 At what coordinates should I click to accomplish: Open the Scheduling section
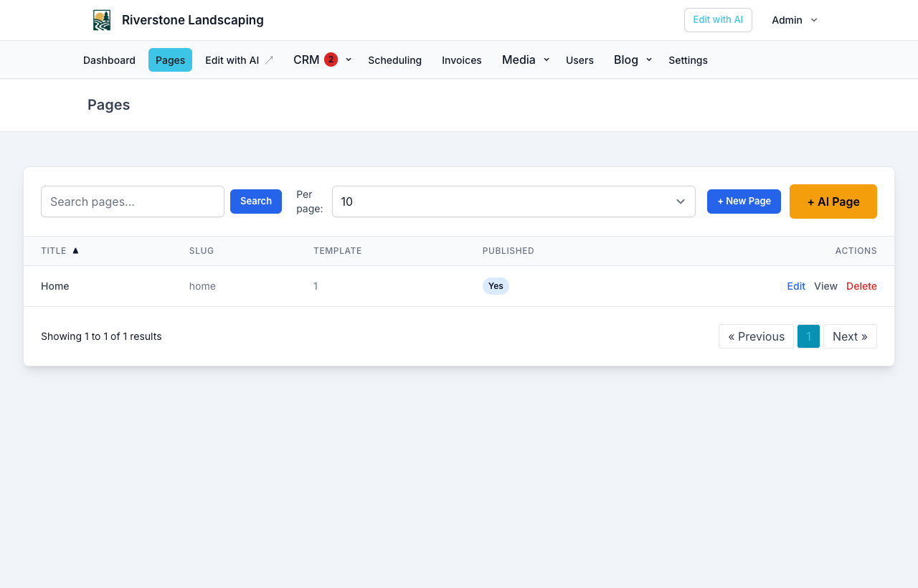click(394, 60)
